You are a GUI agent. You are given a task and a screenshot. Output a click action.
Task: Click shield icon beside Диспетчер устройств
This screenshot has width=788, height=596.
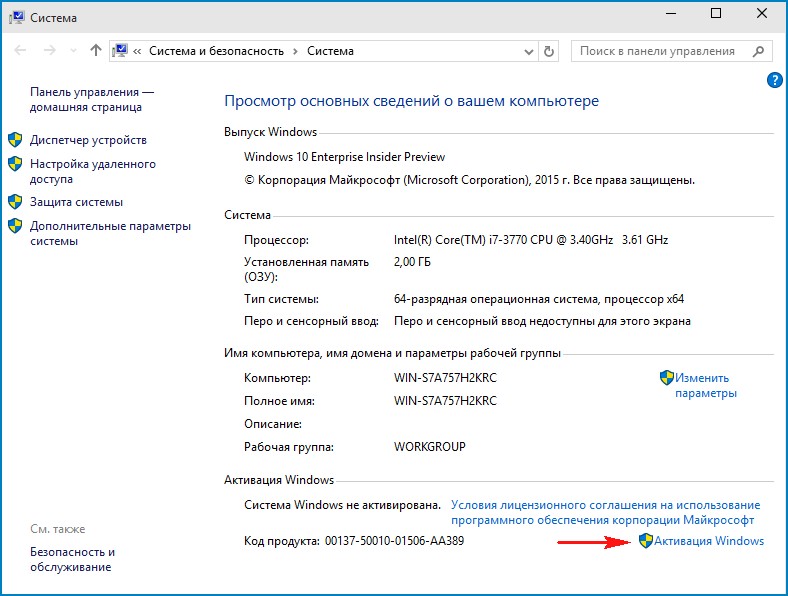(x=16, y=140)
